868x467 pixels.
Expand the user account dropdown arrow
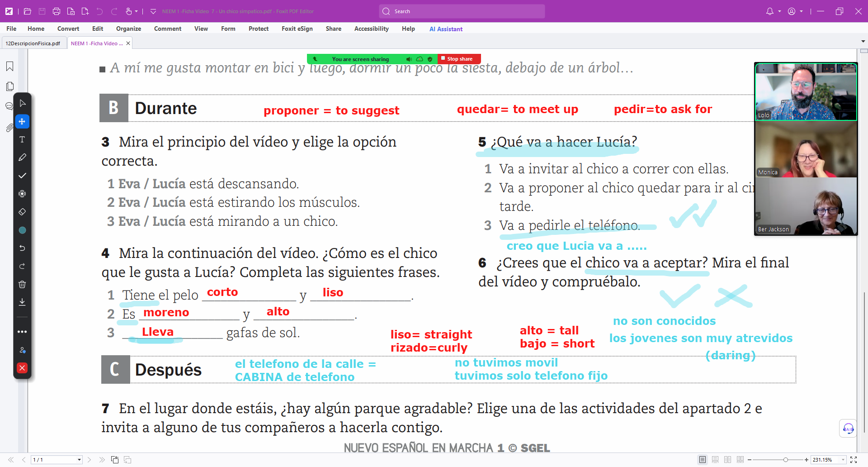802,11
